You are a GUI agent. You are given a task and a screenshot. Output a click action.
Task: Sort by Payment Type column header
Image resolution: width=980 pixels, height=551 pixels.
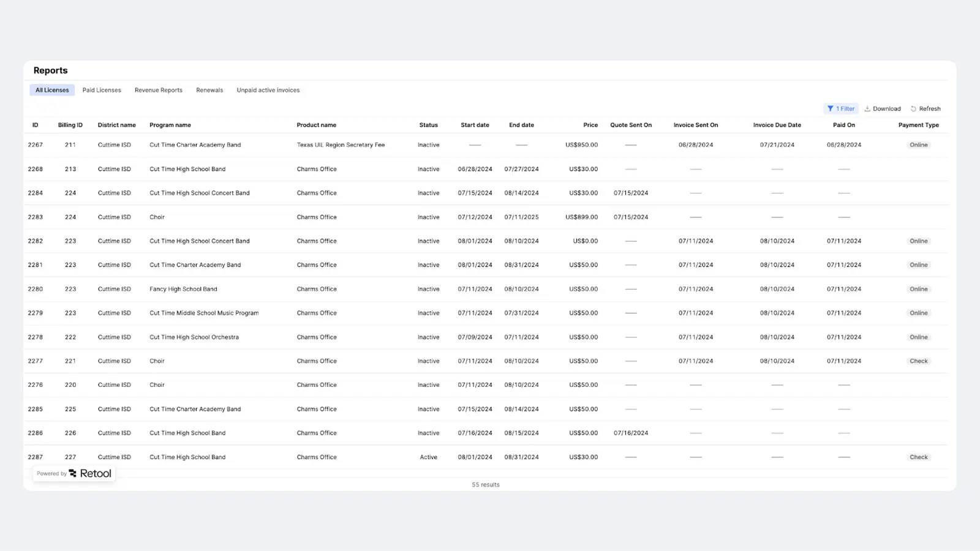point(919,125)
